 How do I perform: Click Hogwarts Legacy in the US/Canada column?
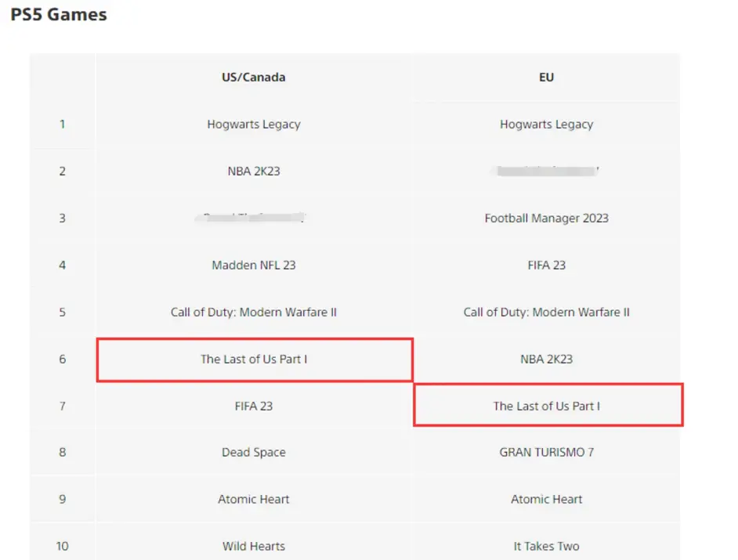(x=254, y=124)
